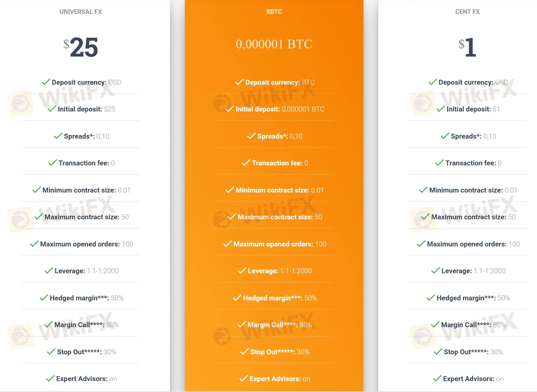Select 'Maximum opened orders: 100' in XBTC column

tap(280, 244)
